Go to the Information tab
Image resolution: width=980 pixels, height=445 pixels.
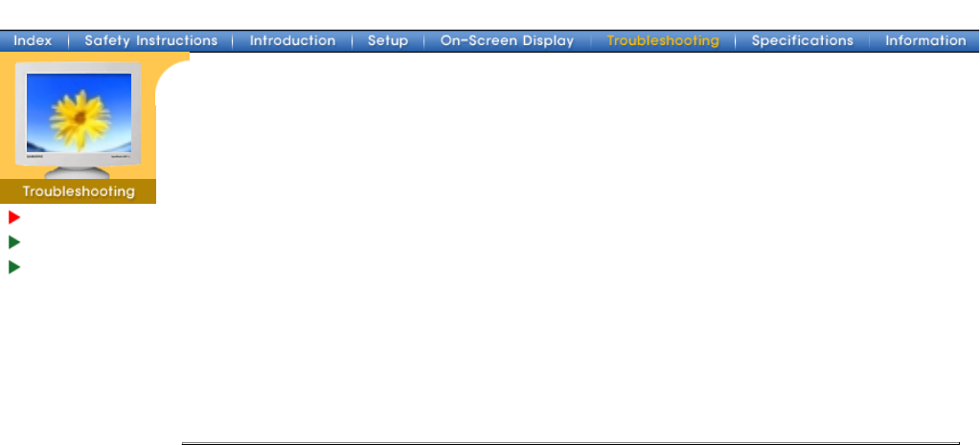click(925, 41)
